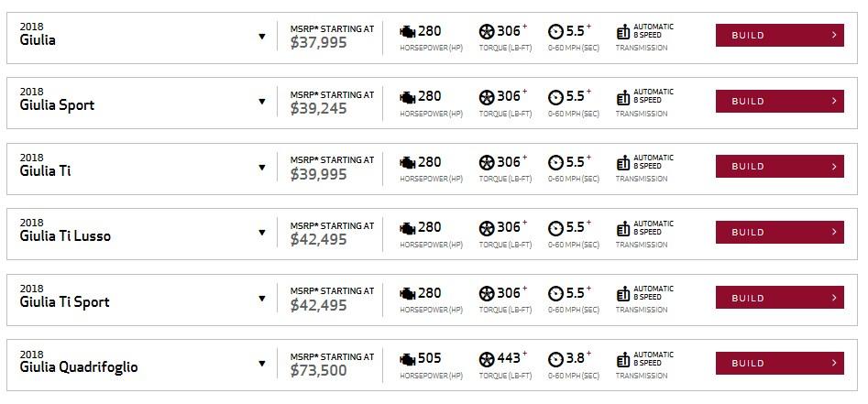The width and height of the screenshot is (868, 404).
Task: Click the $39,995 MSRP price for Giulia Ti
Action: 318,174
